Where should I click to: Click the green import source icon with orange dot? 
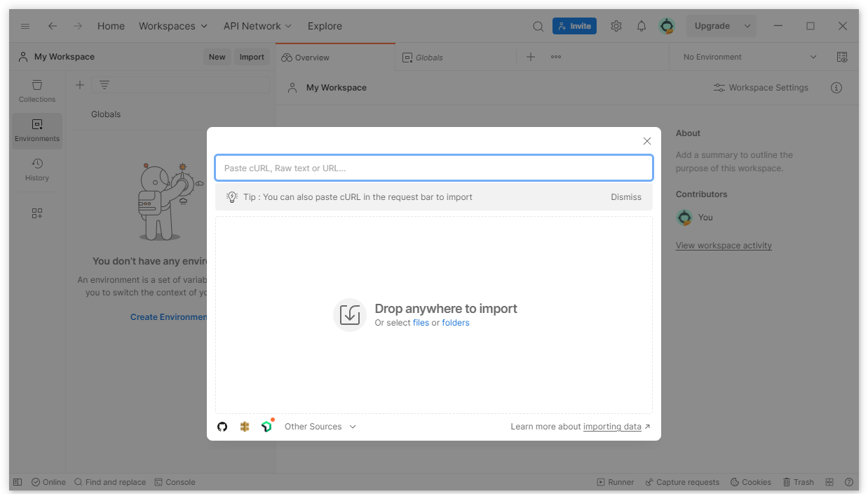click(x=266, y=427)
